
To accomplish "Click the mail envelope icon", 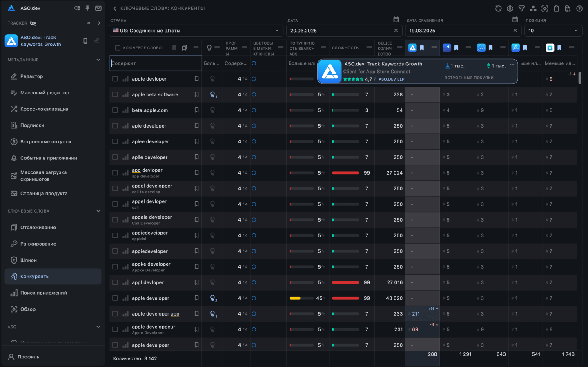I will point(98,8).
